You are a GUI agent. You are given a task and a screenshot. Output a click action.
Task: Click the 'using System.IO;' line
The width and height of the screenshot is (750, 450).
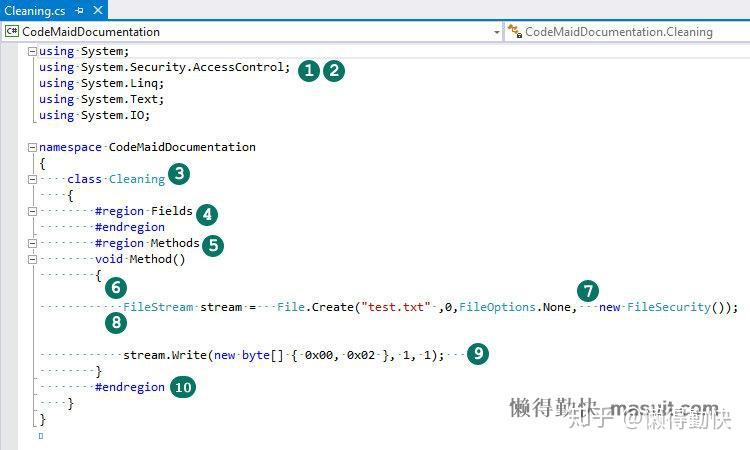click(x=95, y=115)
